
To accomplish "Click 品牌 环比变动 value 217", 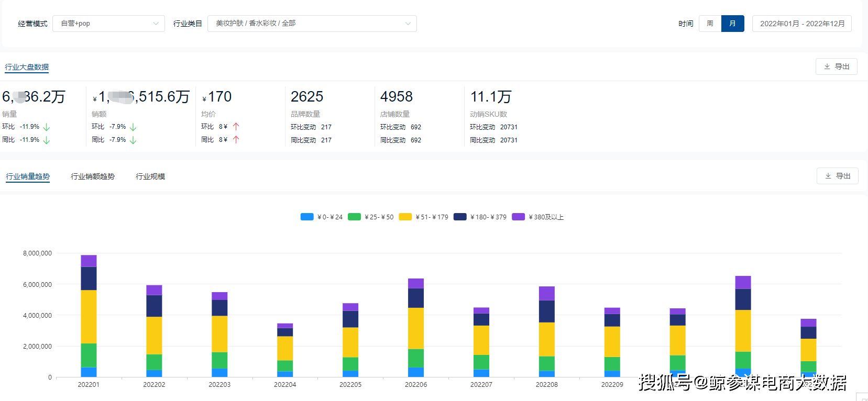I will pyautogui.click(x=326, y=127).
